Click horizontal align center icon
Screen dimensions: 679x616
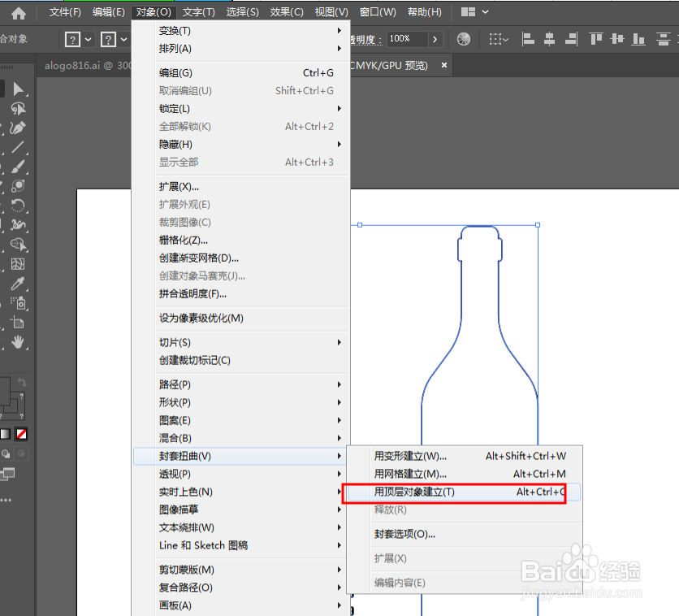(x=550, y=40)
